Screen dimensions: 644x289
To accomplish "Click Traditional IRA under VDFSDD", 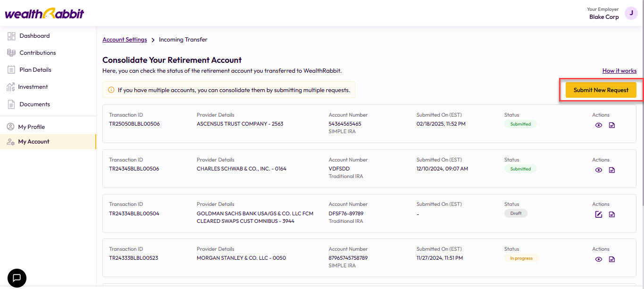I will [x=346, y=177].
